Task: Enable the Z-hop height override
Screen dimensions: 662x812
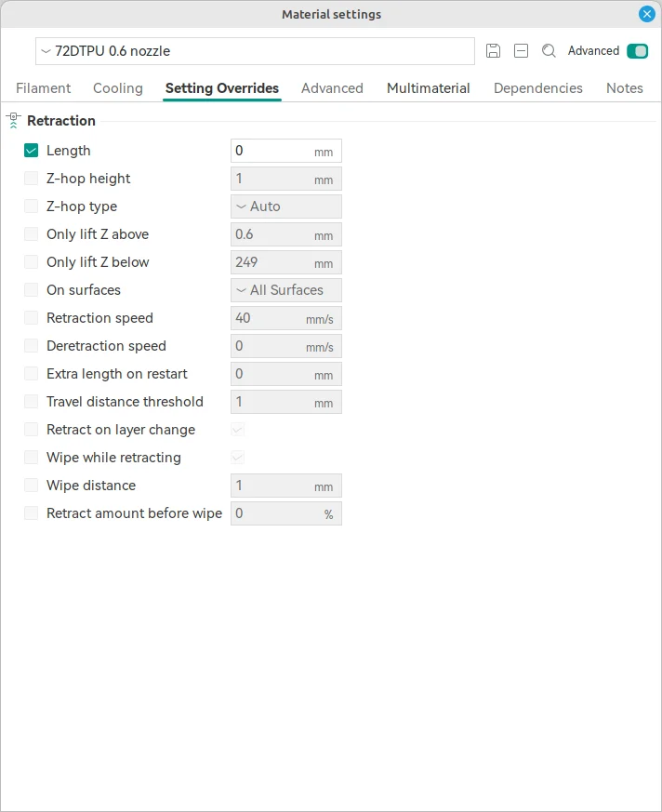Action: pos(31,179)
